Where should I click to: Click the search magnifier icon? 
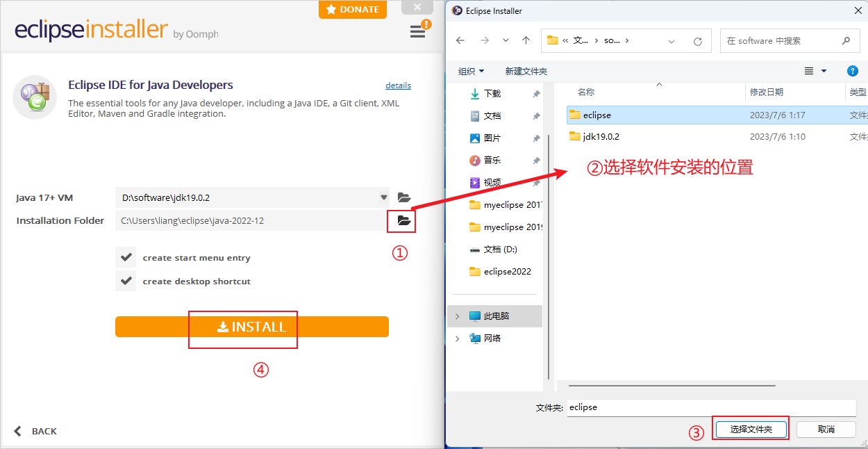[x=846, y=41]
